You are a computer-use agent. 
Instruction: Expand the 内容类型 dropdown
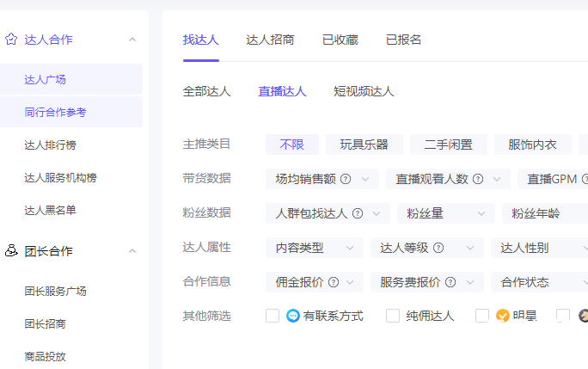click(315, 248)
